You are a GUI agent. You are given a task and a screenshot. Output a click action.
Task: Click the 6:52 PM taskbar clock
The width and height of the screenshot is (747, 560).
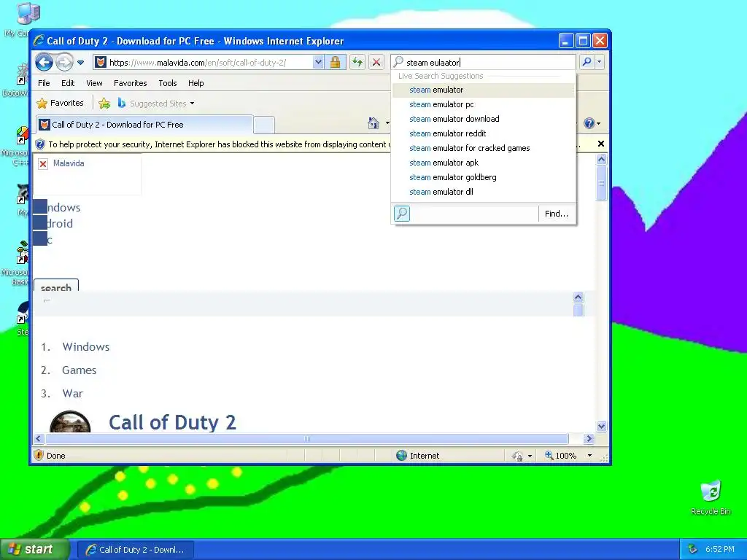tap(719, 549)
